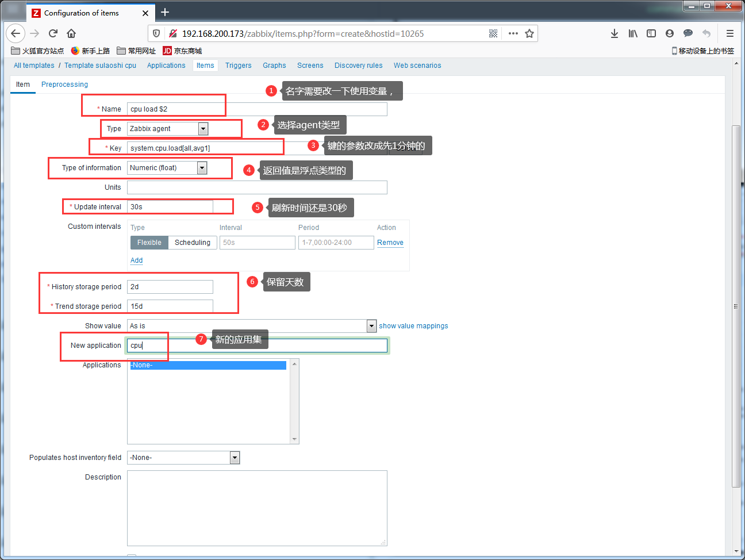Open the chat bubble toolbar icon

tap(688, 33)
